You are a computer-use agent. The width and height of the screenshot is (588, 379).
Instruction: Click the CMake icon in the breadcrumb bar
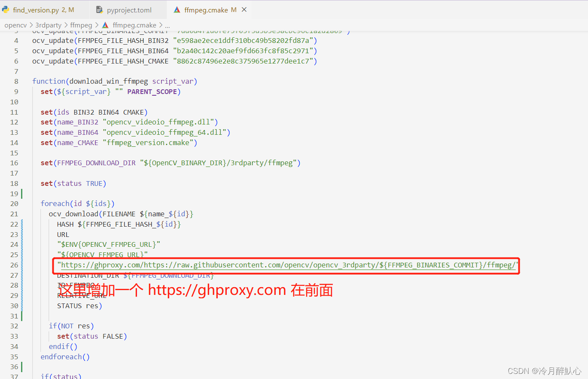(105, 25)
